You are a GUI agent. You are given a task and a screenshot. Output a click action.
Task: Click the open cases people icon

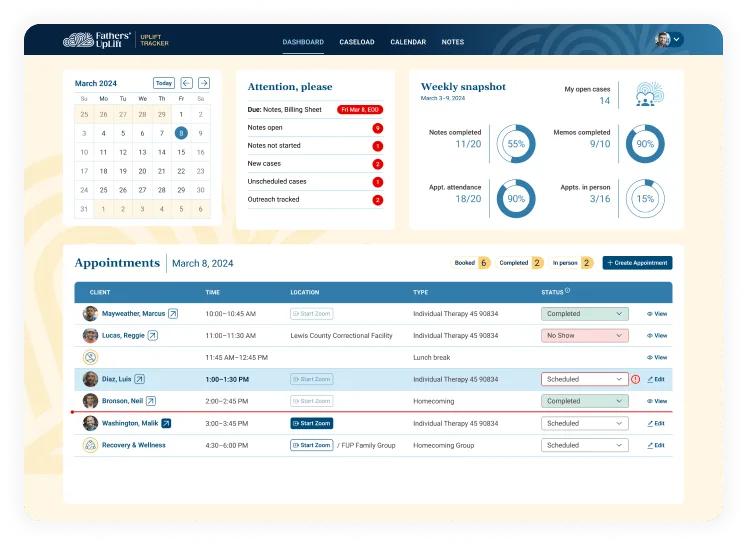click(649, 94)
